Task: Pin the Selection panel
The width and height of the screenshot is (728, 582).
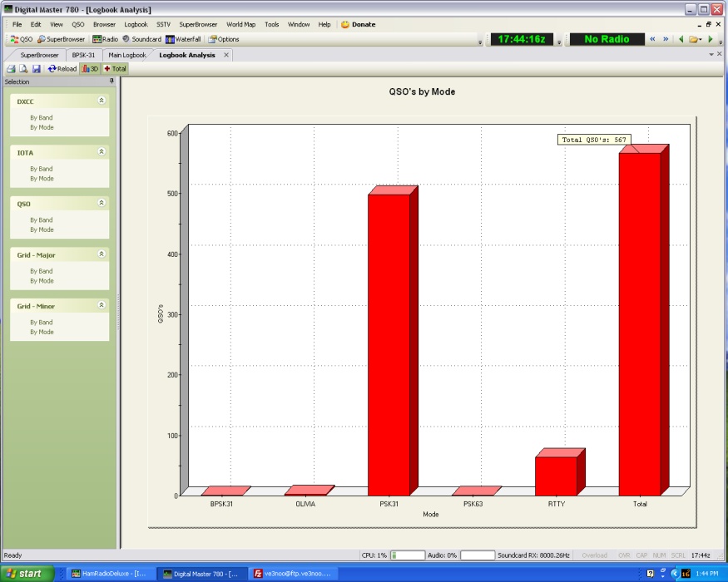Action: (111, 81)
